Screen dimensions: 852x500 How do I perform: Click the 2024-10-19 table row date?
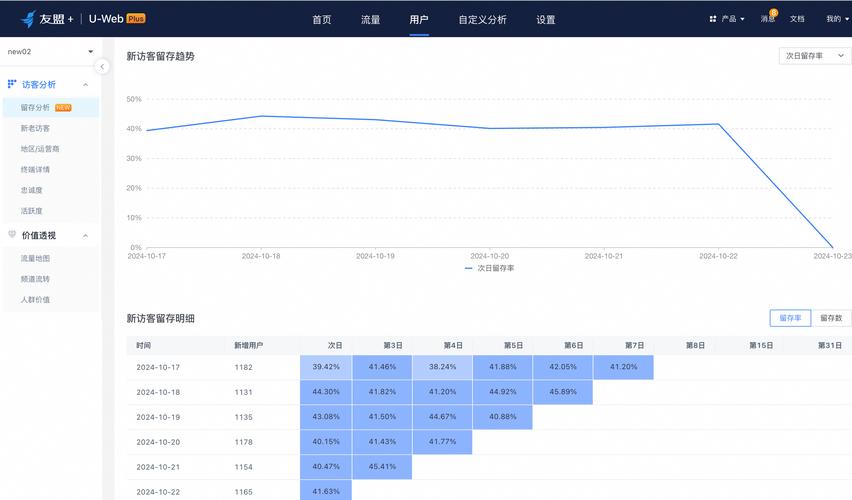click(x=158, y=417)
